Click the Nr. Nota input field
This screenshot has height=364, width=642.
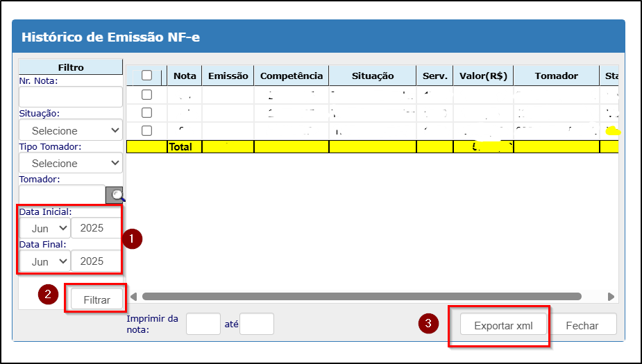[x=71, y=97]
